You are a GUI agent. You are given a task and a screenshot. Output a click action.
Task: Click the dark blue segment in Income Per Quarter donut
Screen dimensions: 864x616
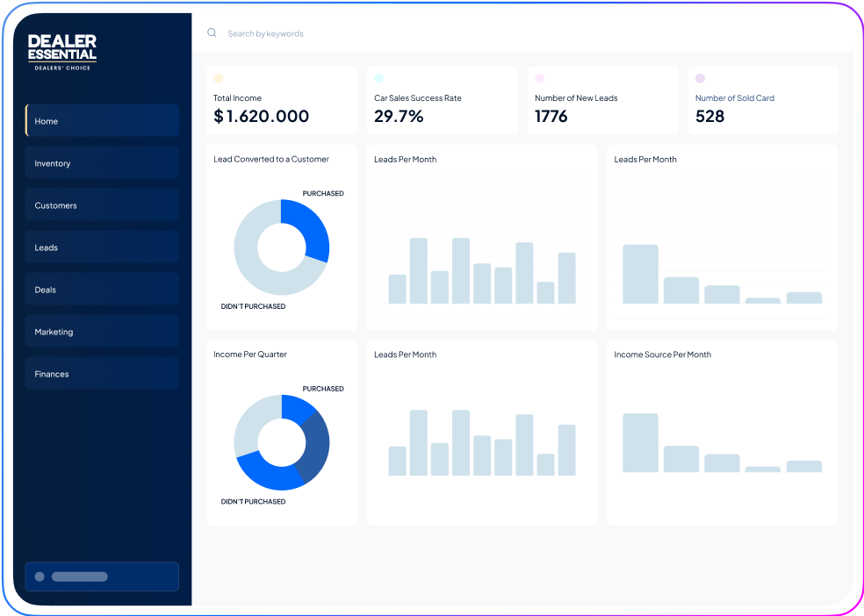(x=316, y=446)
